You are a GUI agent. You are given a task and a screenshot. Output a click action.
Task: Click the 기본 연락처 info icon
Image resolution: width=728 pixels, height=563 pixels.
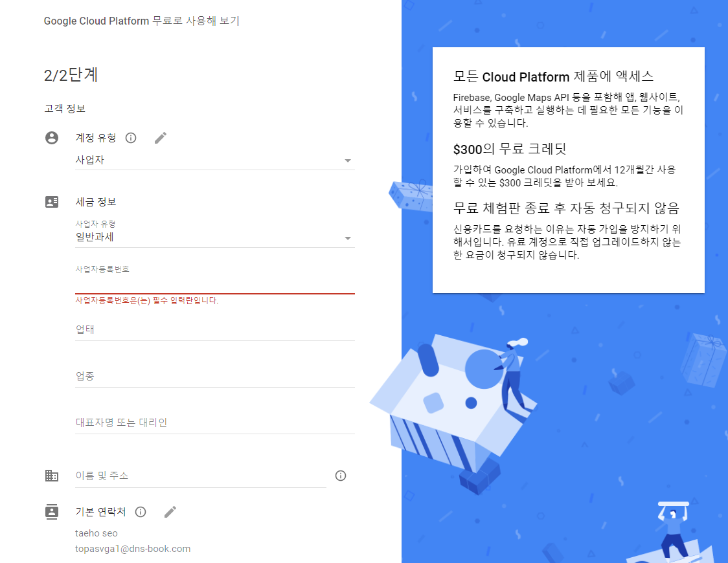141,511
